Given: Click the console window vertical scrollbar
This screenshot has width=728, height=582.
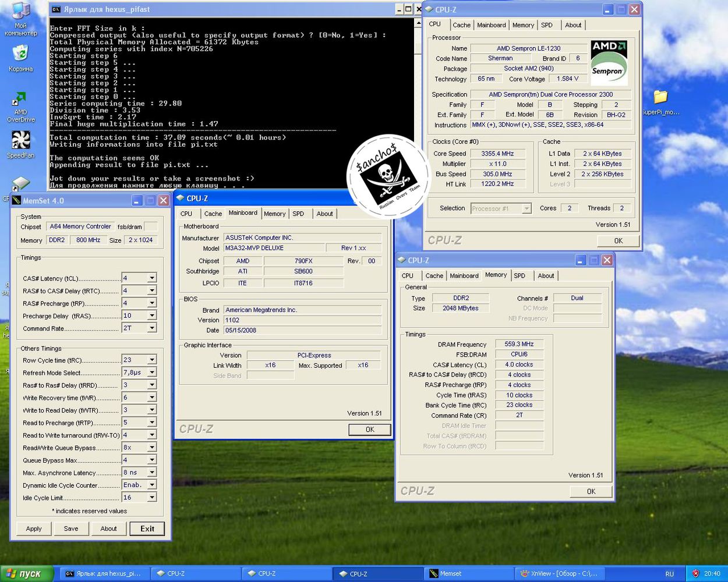Looking at the screenshot, I should coord(418,105).
